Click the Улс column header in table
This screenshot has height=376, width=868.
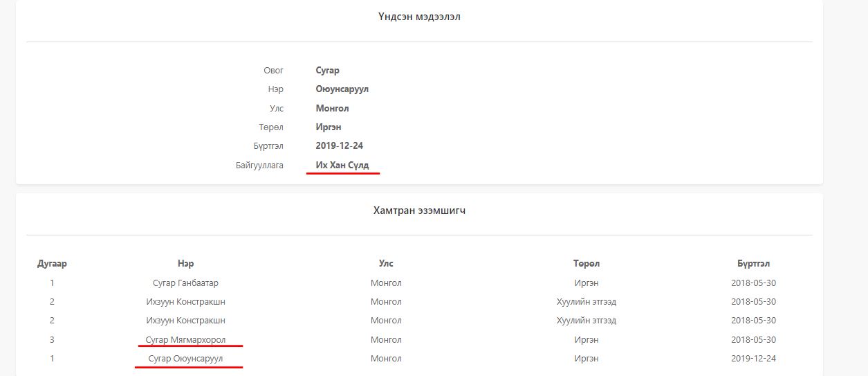coord(386,264)
